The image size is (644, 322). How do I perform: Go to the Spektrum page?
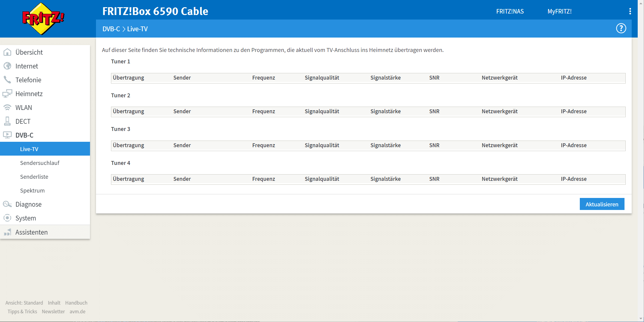(x=32, y=190)
